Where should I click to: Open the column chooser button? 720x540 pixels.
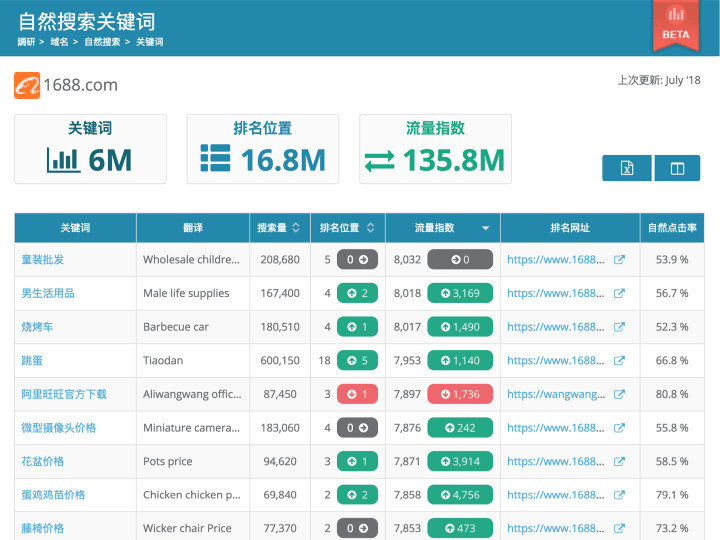pos(677,168)
